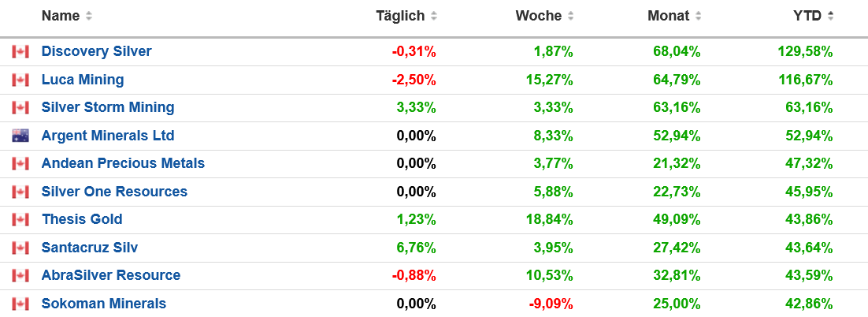
Task: Open Silver One Resources link
Action: tap(114, 192)
